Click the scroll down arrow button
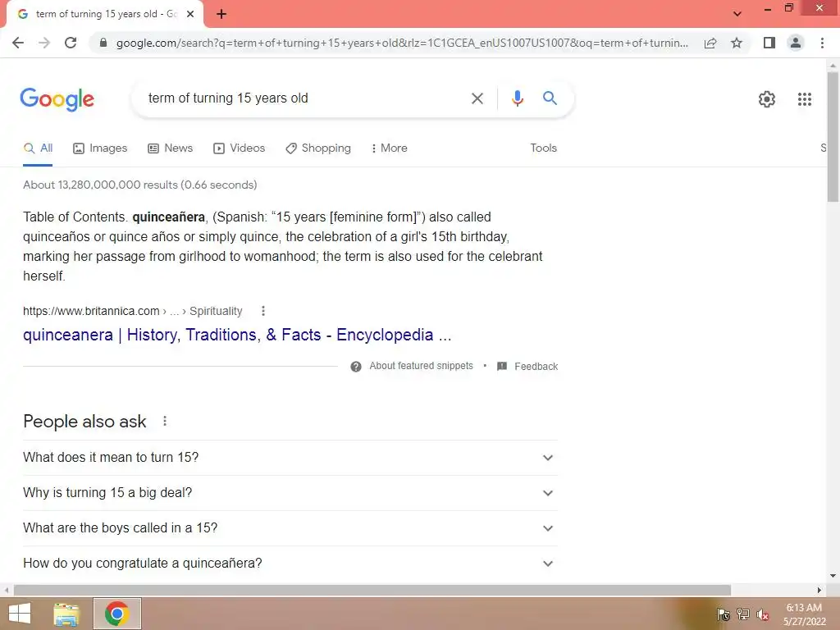 click(833, 577)
